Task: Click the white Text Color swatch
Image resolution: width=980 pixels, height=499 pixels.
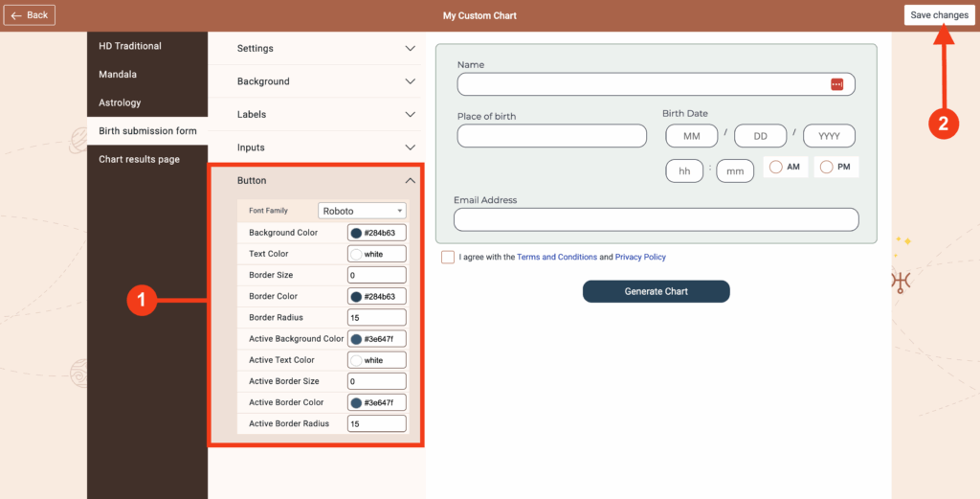Action: 357,254
